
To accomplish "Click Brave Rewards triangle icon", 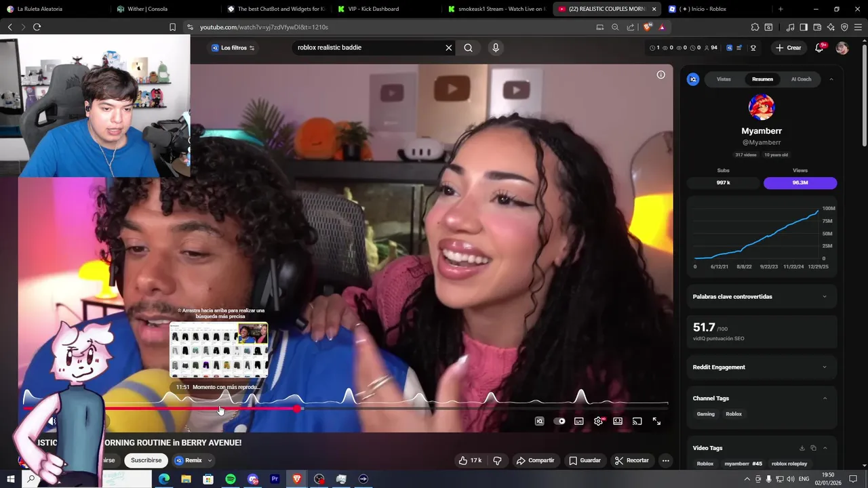I will [662, 27].
